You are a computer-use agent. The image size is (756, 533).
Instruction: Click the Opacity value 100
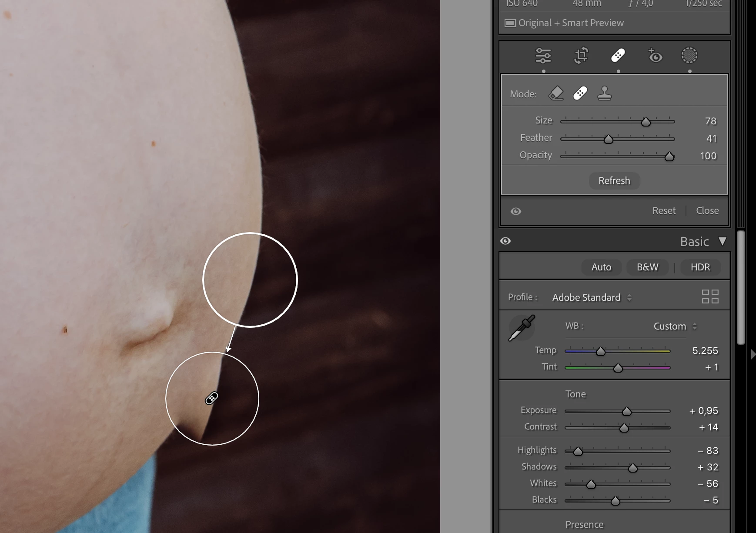coord(708,156)
